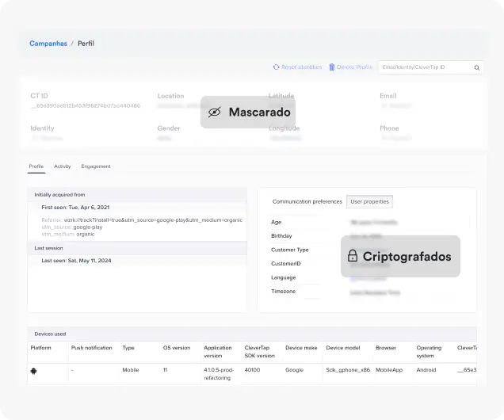Viewport: 504px width, 420px height.
Task: Click the Age property label
Action: coord(276,222)
